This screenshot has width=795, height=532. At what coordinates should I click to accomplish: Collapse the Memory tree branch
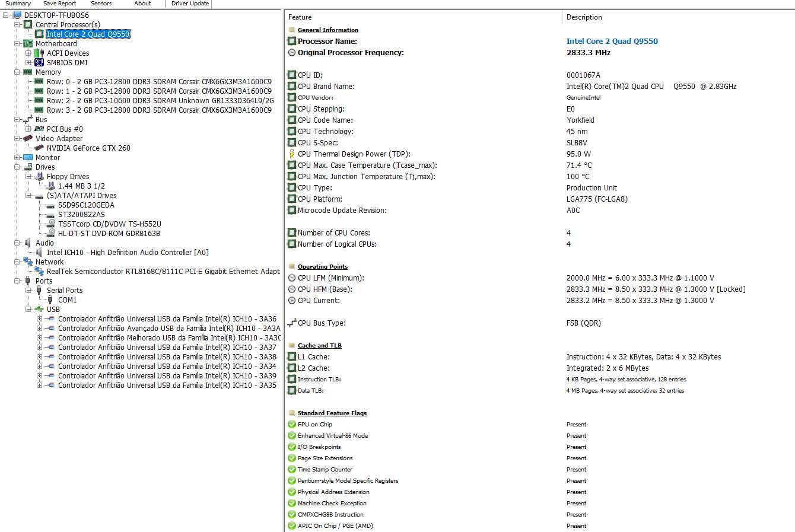(x=17, y=72)
